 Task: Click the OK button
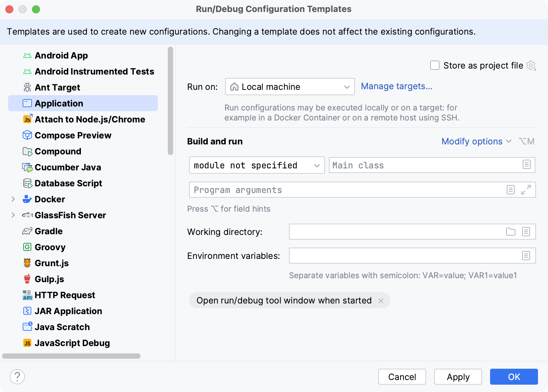(514, 377)
